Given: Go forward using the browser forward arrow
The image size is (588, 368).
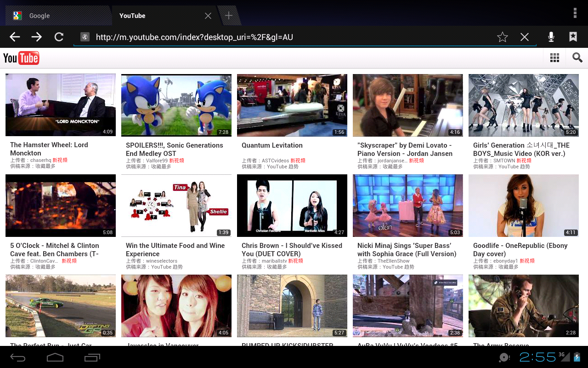Looking at the screenshot, I should tap(37, 37).
